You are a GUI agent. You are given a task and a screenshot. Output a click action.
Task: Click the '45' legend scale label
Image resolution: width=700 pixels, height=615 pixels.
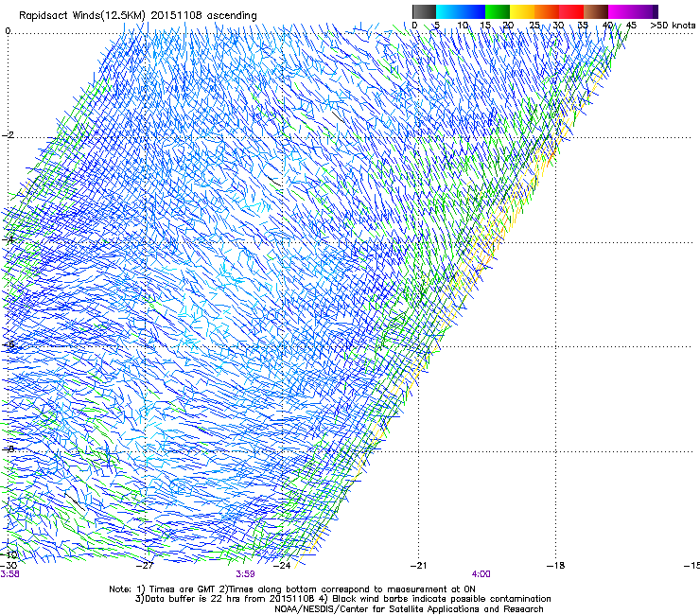tap(631, 26)
